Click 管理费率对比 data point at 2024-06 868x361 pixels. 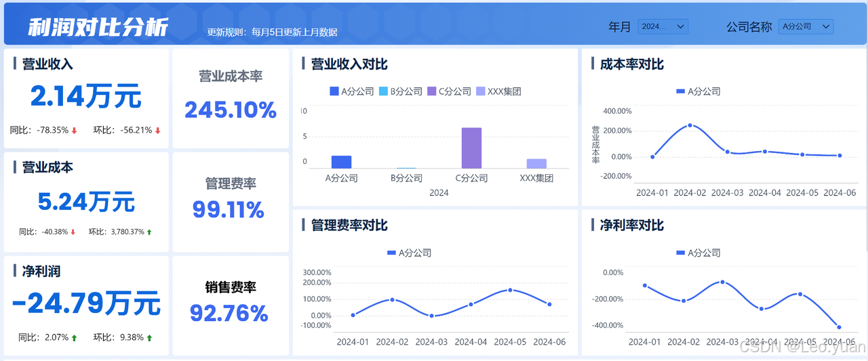(549, 304)
